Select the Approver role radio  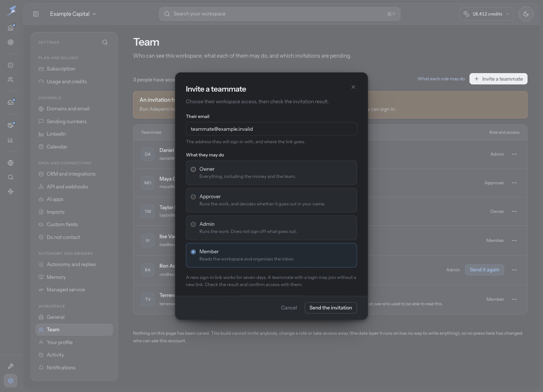pyautogui.click(x=193, y=197)
